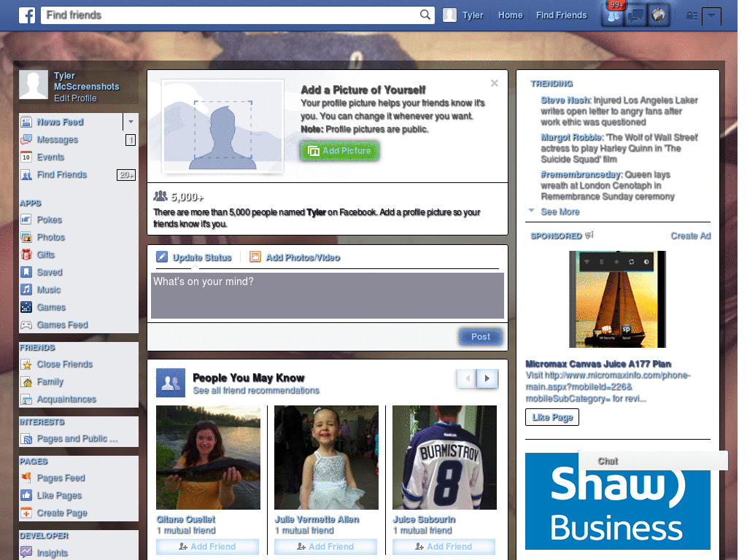
Task: Click the Music note icon
Action: [x=26, y=289]
